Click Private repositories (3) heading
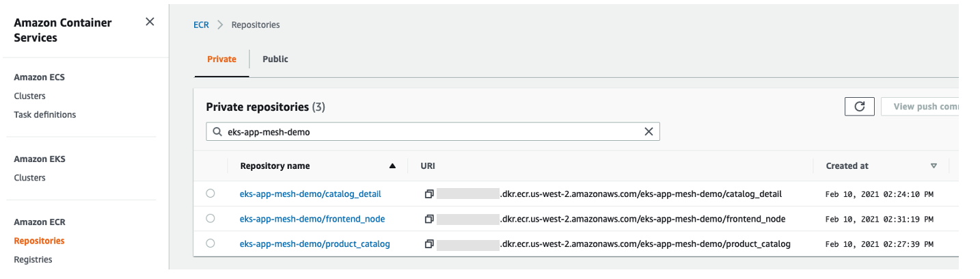The height and width of the screenshot is (279, 980). pyautogui.click(x=265, y=107)
